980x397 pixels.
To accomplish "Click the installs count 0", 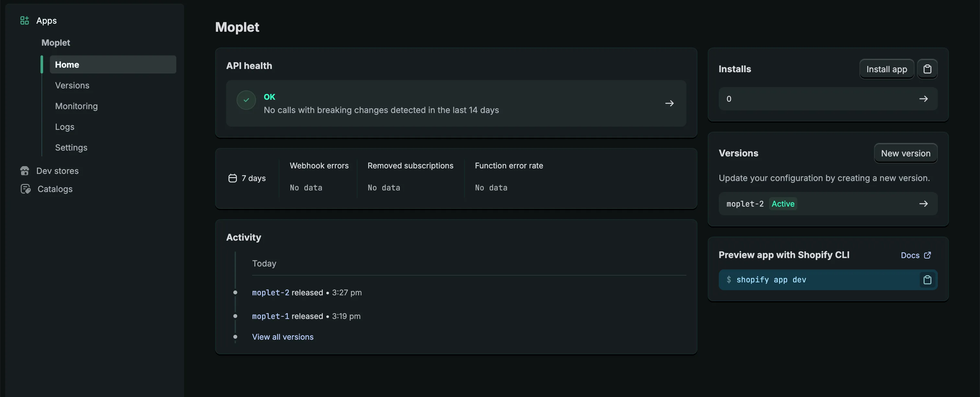I will coord(729,99).
